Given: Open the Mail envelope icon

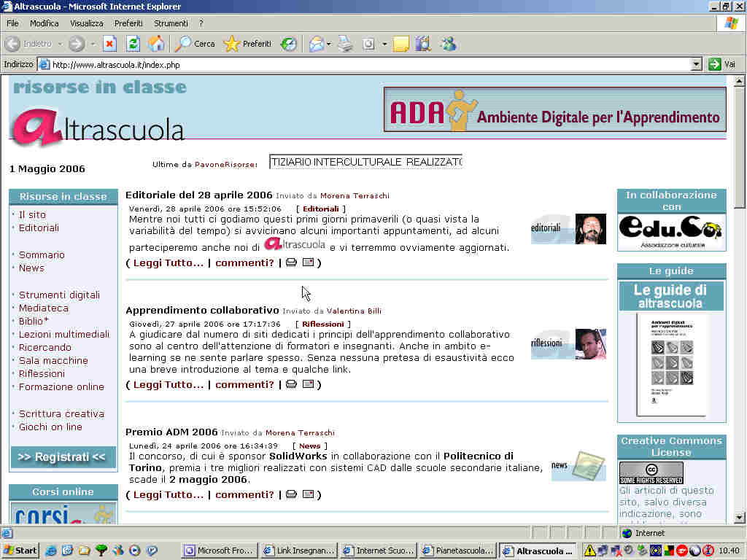Looking at the screenshot, I should [x=316, y=44].
